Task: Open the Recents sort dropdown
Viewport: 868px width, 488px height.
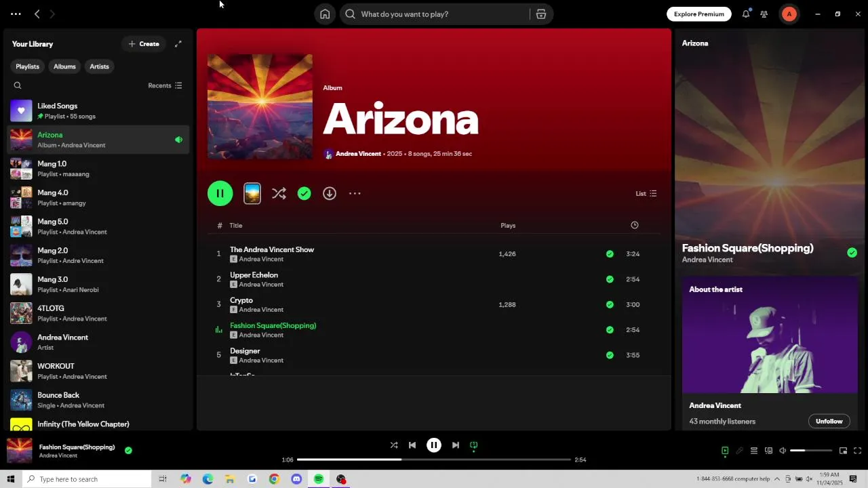Action: click(165, 85)
